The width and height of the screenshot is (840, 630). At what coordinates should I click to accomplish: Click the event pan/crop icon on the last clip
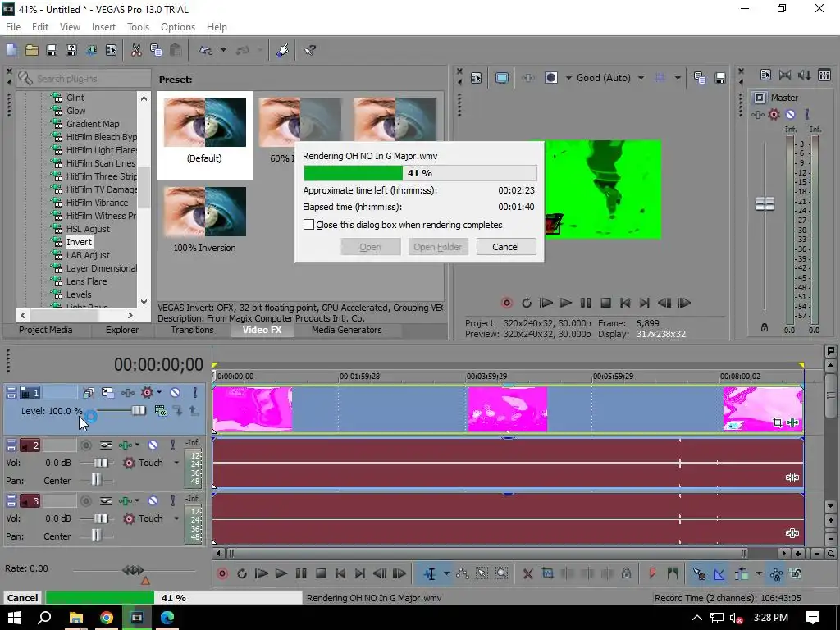pyautogui.click(x=778, y=422)
